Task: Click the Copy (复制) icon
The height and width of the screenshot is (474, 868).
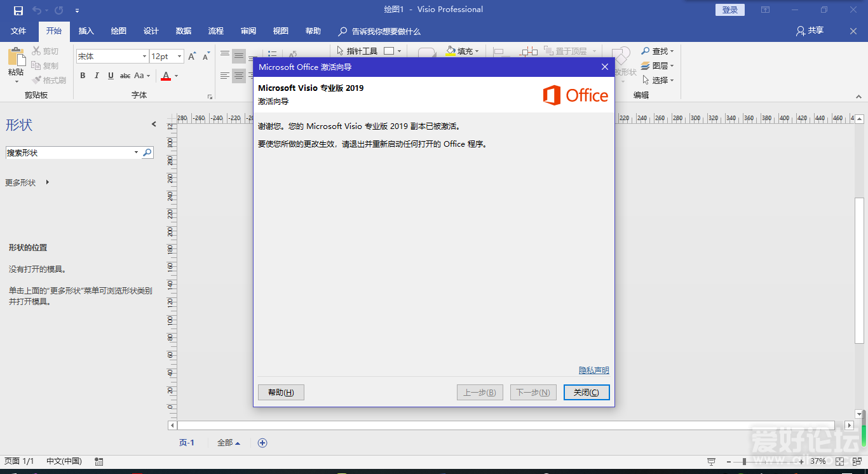Action: pos(37,65)
